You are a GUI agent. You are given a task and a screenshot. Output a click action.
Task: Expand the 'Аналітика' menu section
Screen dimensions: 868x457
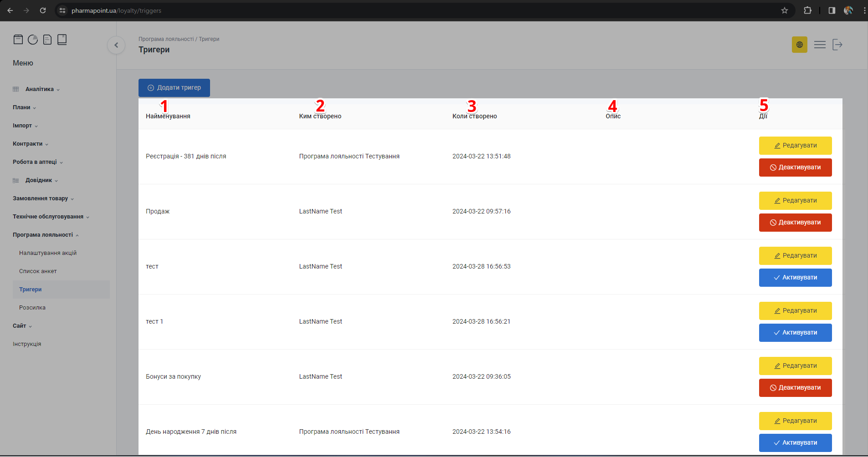[x=40, y=89]
